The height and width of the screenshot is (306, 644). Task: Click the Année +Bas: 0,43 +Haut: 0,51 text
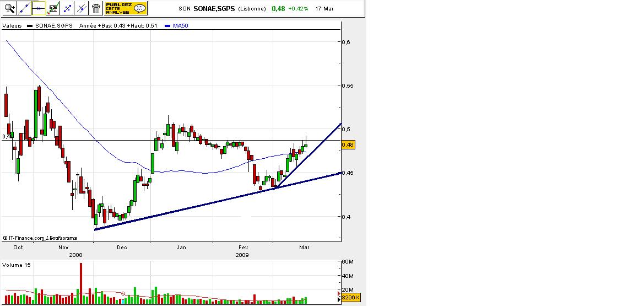118,25
